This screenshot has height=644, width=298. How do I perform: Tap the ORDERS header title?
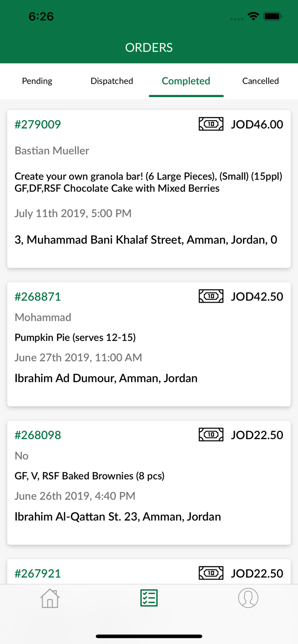coord(149,47)
